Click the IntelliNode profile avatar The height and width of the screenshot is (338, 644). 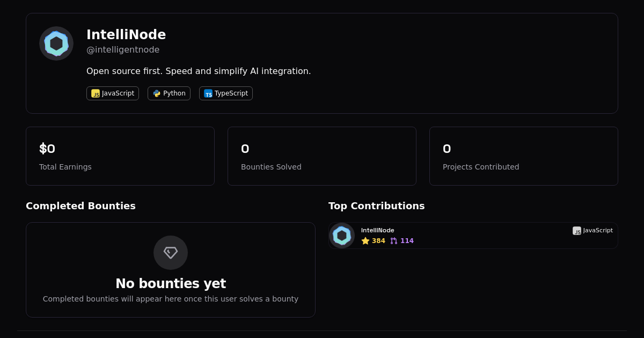click(x=56, y=43)
